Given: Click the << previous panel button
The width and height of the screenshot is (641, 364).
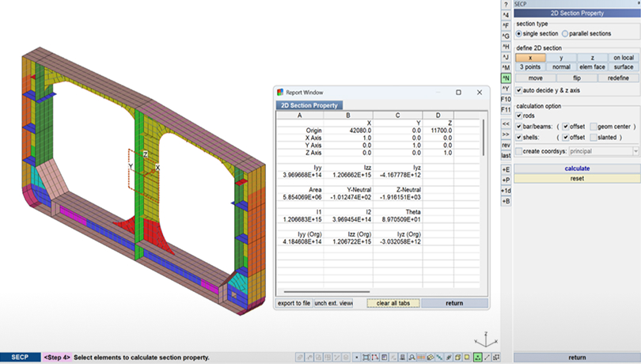Looking at the screenshot, I should pyautogui.click(x=506, y=125).
